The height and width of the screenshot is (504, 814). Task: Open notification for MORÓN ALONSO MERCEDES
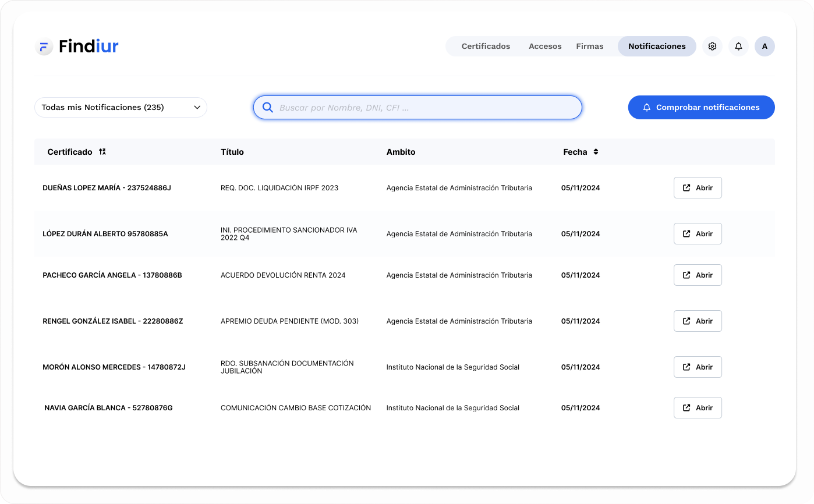pyautogui.click(x=698, y=367)
